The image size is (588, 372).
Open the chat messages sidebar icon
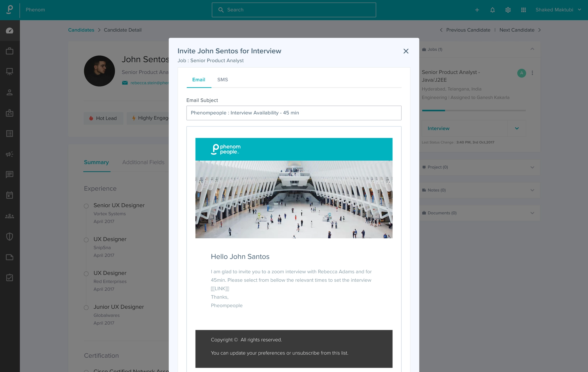tap(10, 175)
